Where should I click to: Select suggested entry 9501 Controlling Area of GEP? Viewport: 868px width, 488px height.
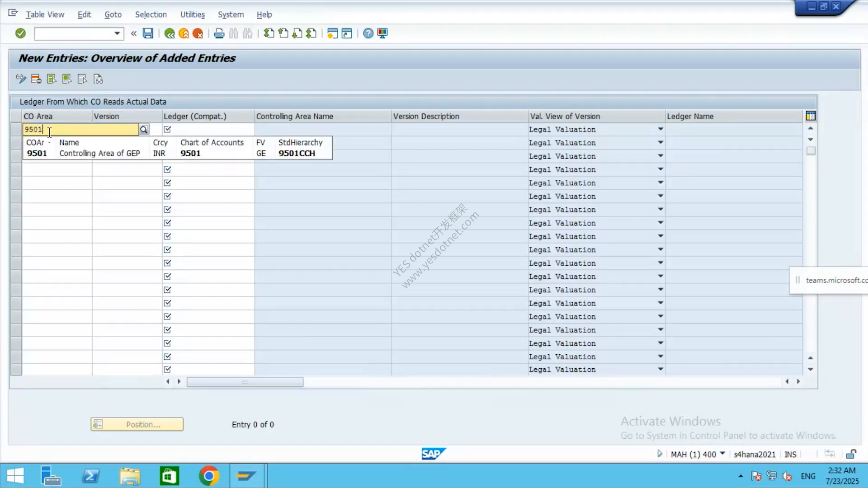click(177, 153)
